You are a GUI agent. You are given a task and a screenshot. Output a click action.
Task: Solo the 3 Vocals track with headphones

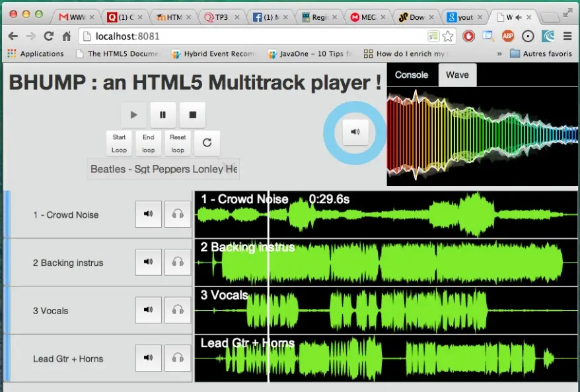(178, 310)
